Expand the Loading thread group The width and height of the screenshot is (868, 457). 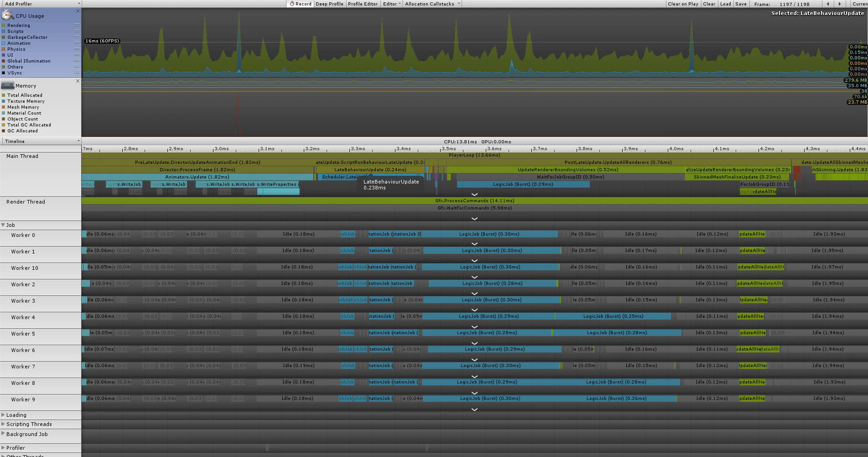[x=3, y=415]
